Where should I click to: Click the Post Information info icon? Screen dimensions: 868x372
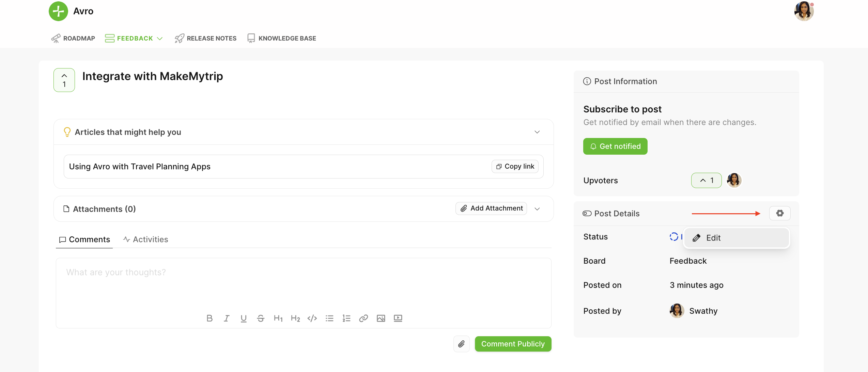click(x=587, y=81)
